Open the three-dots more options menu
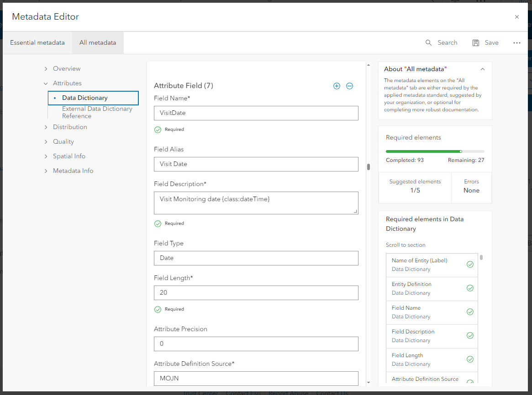The height and width of the screenshot is (395, 532). [x=517, y=43]
